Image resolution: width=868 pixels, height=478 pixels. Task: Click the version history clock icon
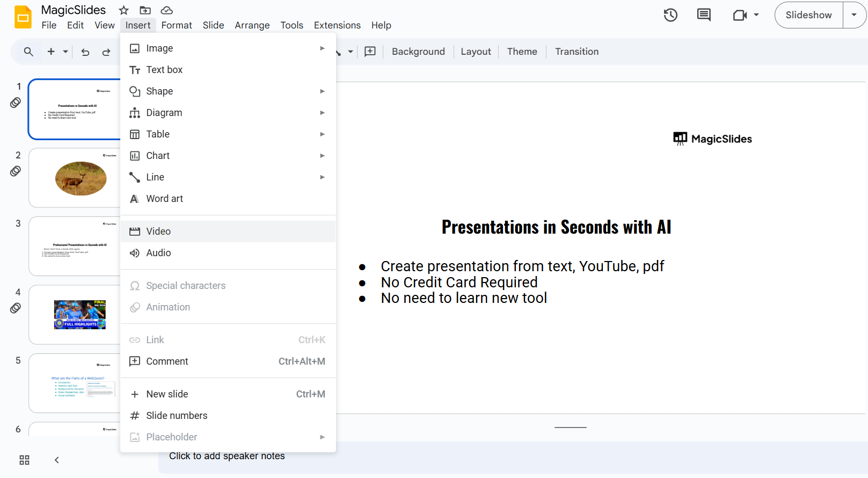click(x=670, y=15)
